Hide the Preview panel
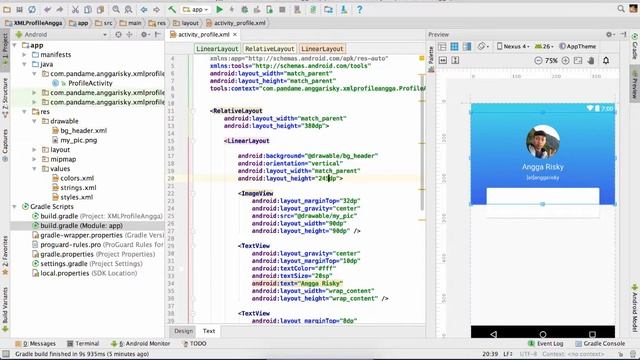The width and height of the screenshot is (640, 360). point(623,35)
